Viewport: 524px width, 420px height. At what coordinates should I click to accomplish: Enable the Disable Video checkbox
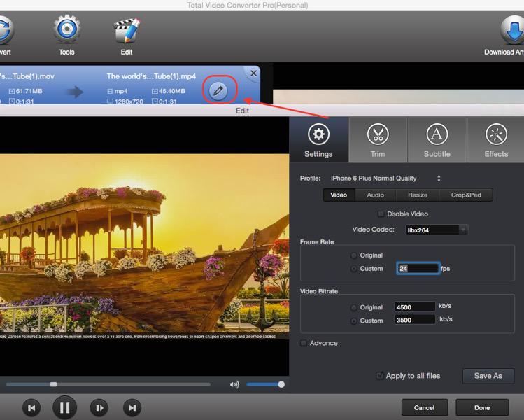pyautogui.click(x=381, y=214)
